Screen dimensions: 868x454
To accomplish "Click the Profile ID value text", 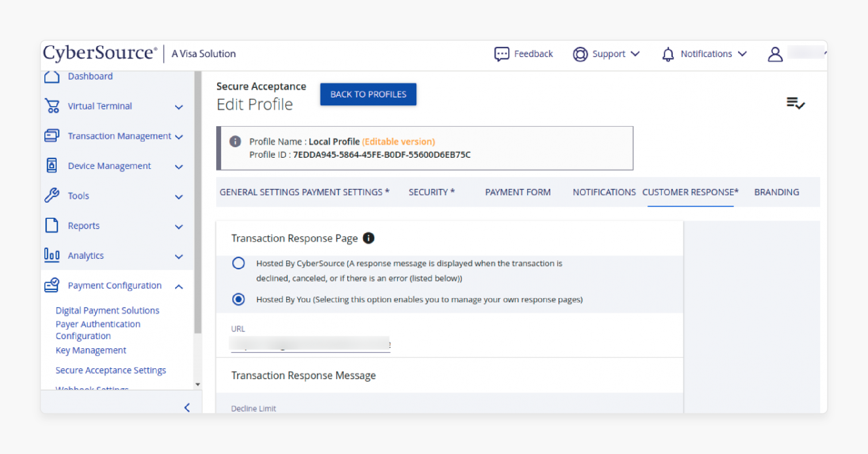I will click(x=382, y=154).
